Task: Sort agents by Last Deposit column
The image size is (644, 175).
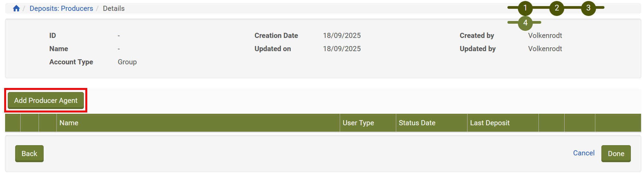Action: (x=489, y=123)
